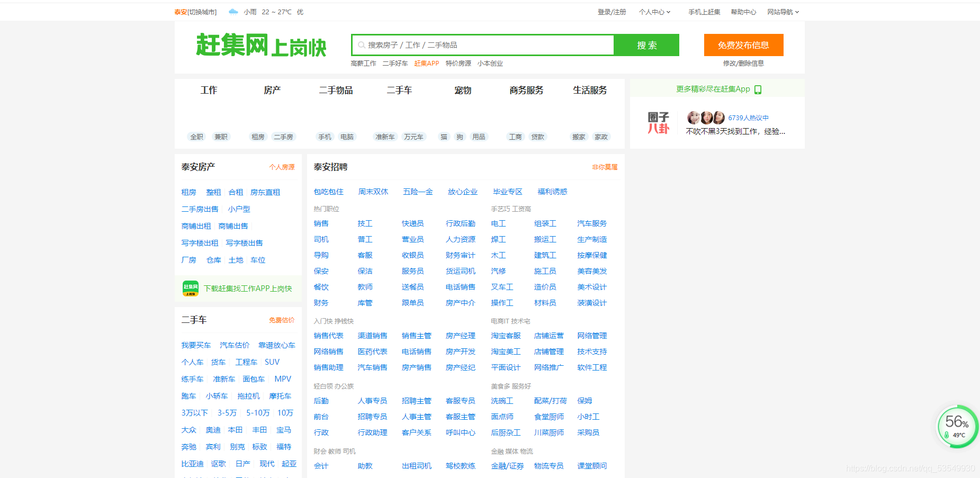Select the 商务服务 navigation tab
Image resolution: width=980 pixels, height=478 pixels.
tap(526, 90)
